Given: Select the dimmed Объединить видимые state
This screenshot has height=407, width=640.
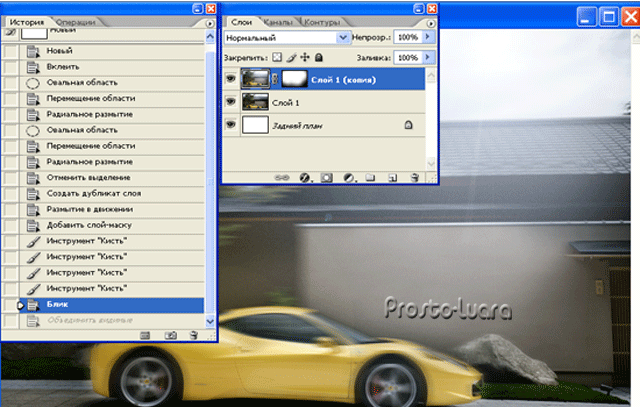Looking at the screenshot, I should click(112, 321).
